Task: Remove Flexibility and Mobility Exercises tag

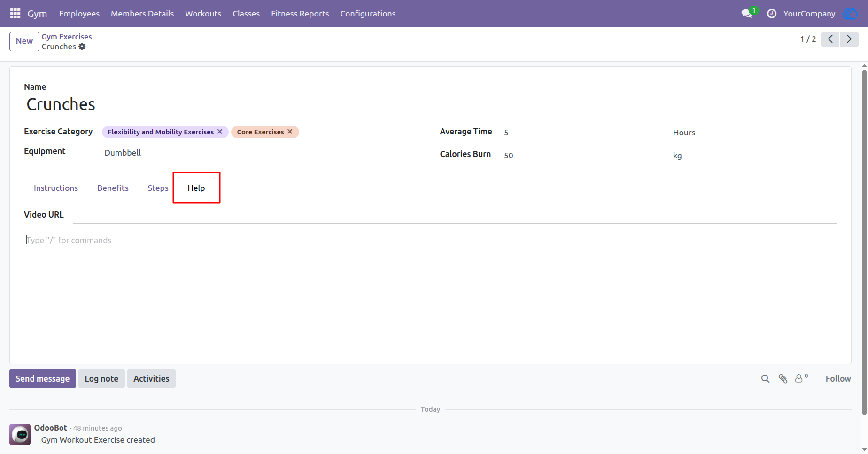Action: pyautogui.click(x=219, y=132)
